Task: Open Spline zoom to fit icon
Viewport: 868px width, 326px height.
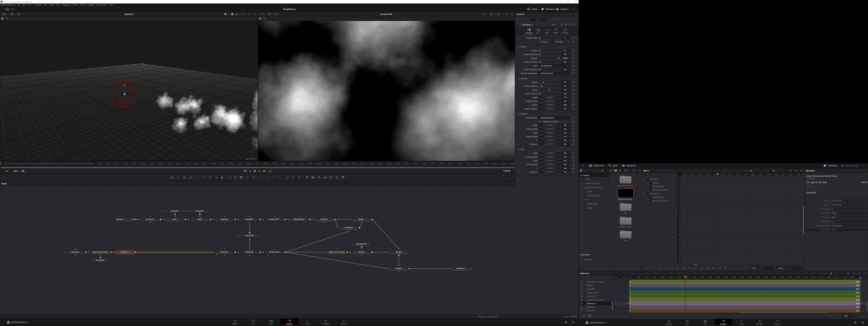Action: [x=791, y=171]
